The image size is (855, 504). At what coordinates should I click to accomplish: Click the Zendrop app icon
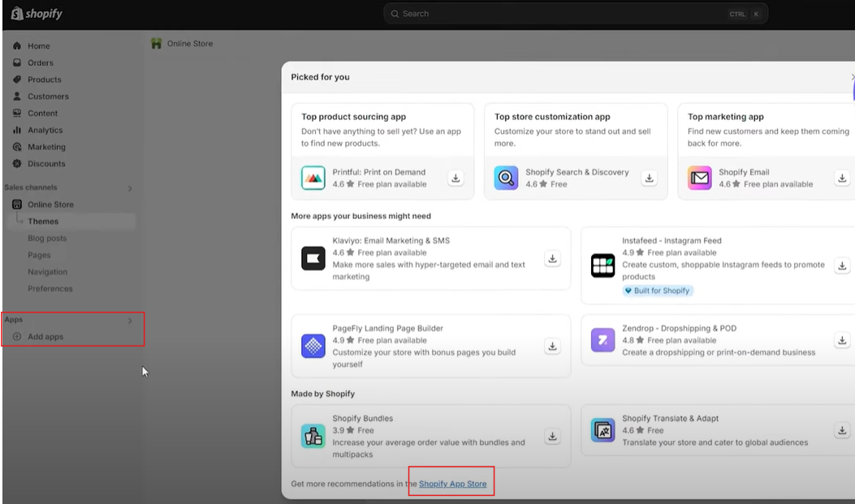click(602, 341)
